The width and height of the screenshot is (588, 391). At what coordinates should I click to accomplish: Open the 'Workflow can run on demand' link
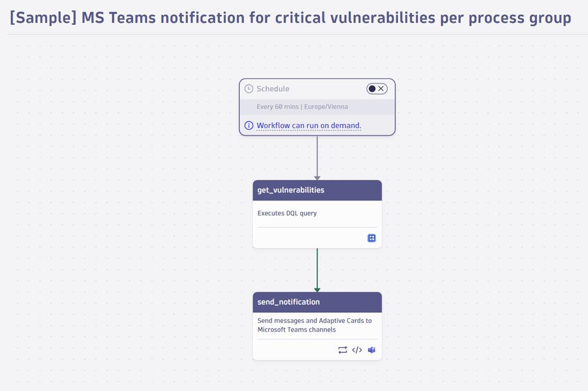(x=309, y=125)
